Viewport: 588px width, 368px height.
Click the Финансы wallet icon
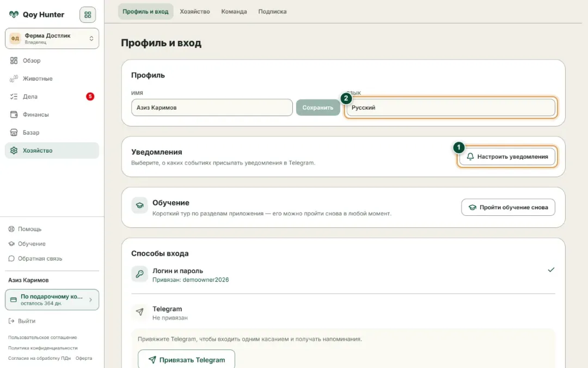(x=14, y=114)
